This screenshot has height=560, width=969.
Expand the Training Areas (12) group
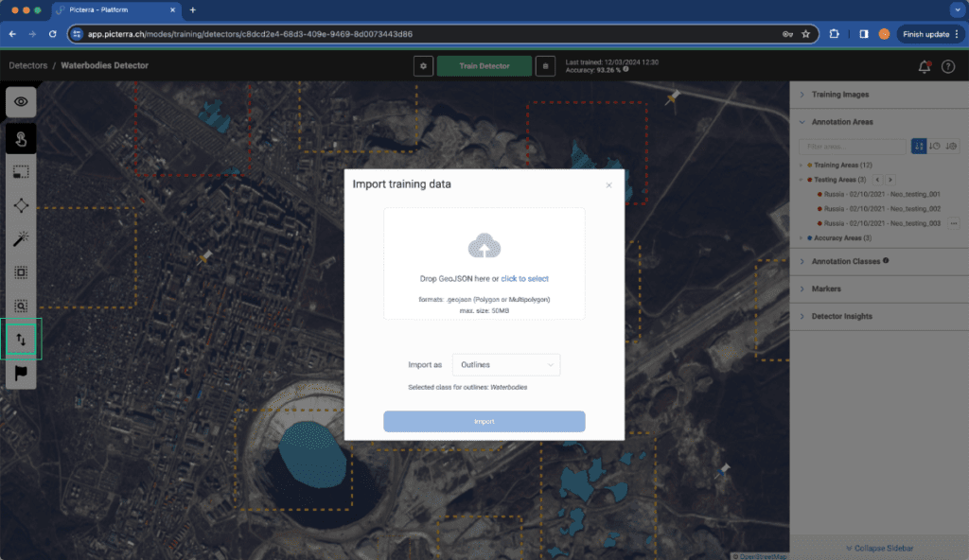coord(842,165)
